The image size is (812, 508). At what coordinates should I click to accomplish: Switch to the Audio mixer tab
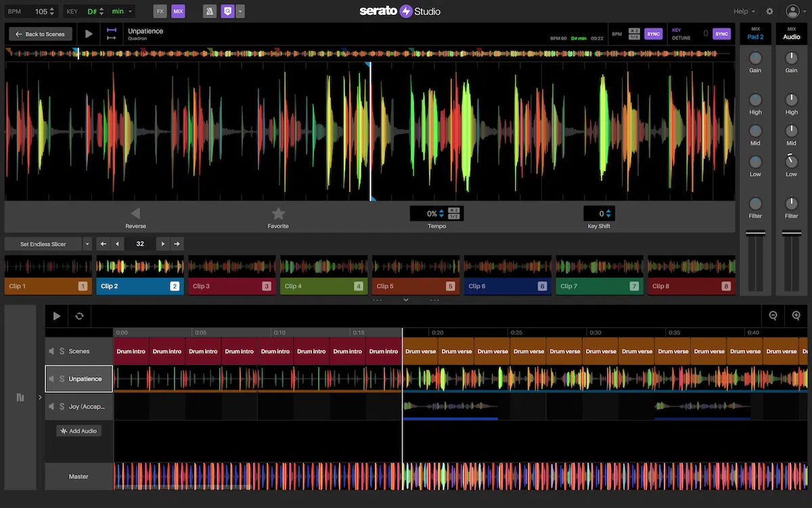tap(791, 34)
